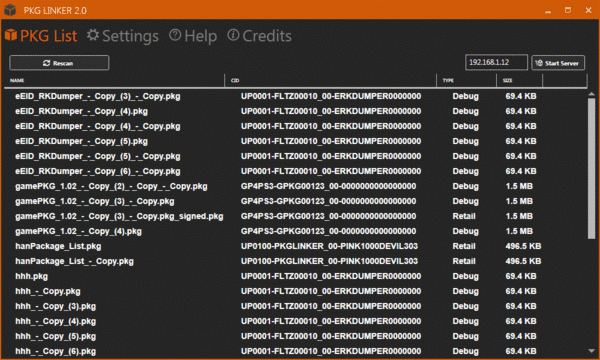Click the question mark icon beside Help
Viewport: 600px width, 360px height.
(175, 35)
